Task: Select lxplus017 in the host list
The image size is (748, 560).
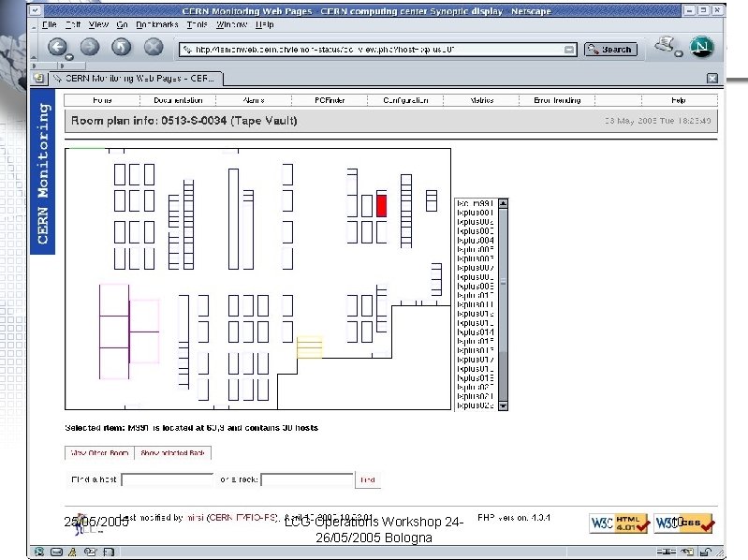Action: coord(475,360)
